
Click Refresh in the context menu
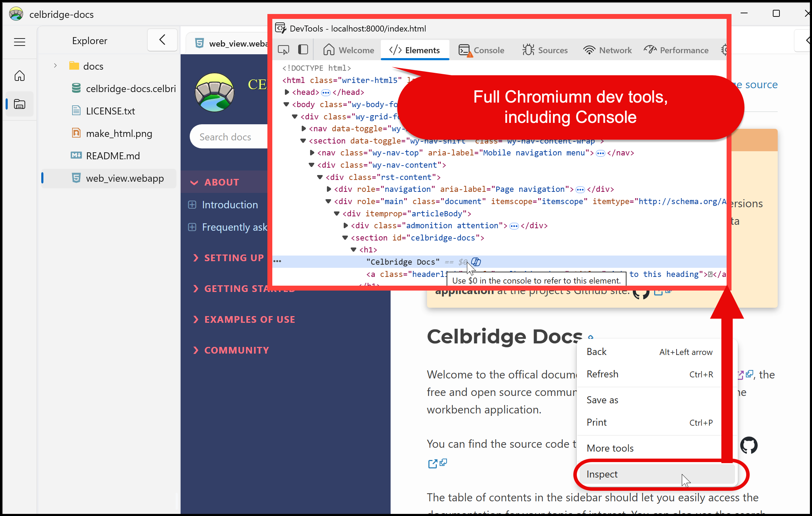602,374
